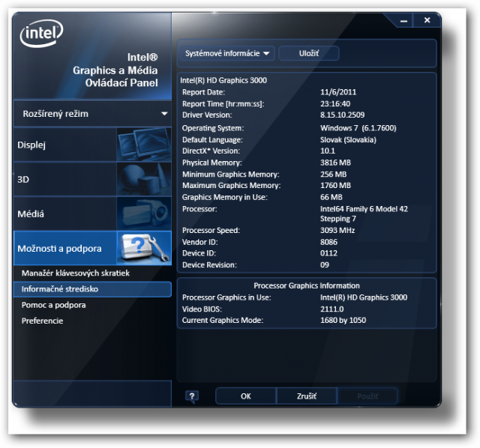This screenshot has height=448, width=480.
Task: Open Manažér klávesových skratiek
Action: tap(75, 273)
